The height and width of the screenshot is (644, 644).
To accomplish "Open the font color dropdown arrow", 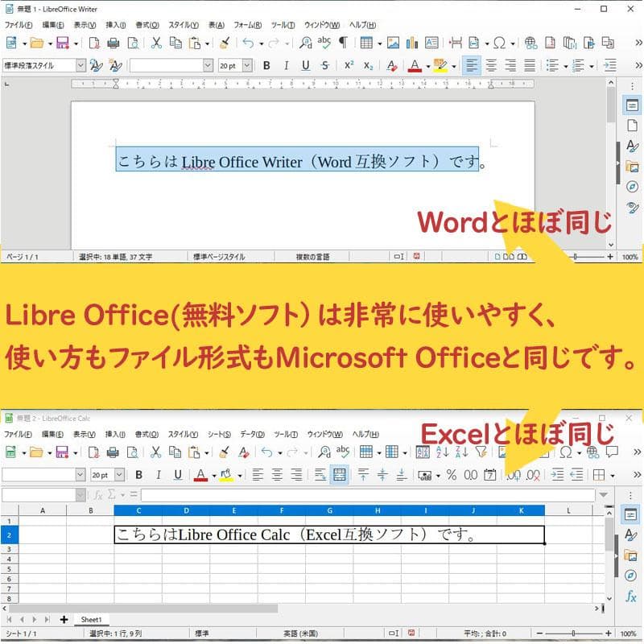I will tap(427, 64).
